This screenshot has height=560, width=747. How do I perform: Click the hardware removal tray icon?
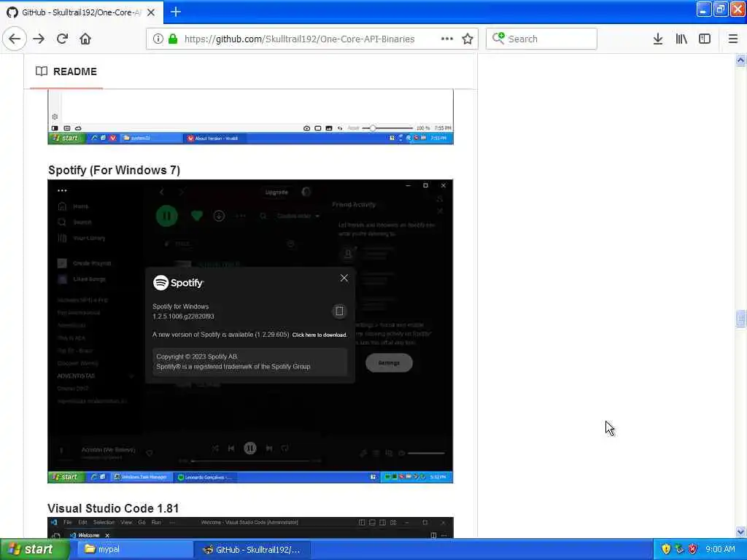click(679, 550)
